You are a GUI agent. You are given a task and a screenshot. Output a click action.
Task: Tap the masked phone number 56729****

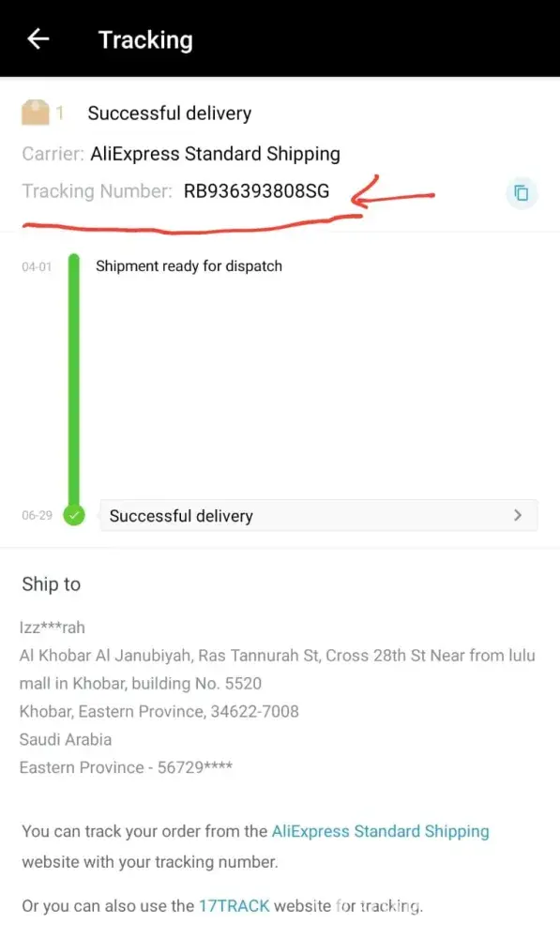195,767
